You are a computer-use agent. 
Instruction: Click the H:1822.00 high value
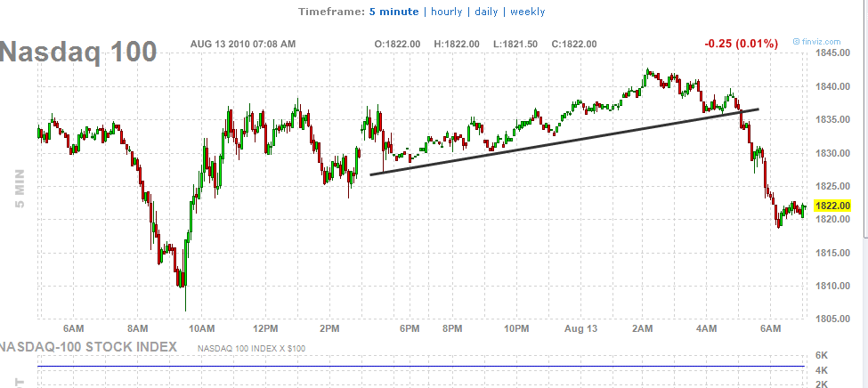click(x=457, y=44)
